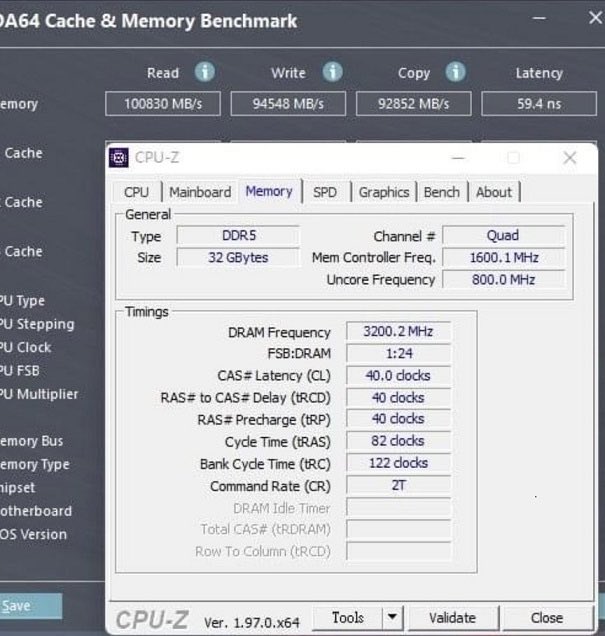Click the Close button in CPU-Z
The image size is (605, 636).
(x=547, y=618)
